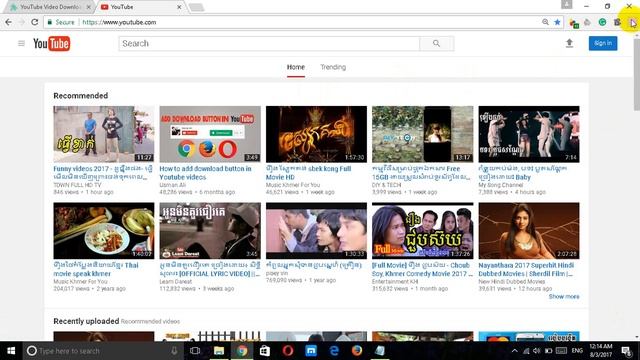Open the Windows Start menu
Screen dimensions: 640x360
coord(11,351)
